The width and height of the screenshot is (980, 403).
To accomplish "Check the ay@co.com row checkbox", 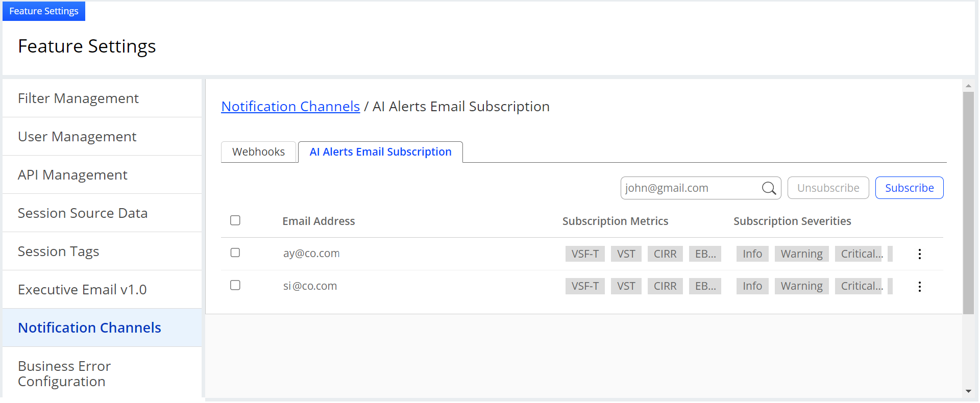I will (x=235, y=253).
